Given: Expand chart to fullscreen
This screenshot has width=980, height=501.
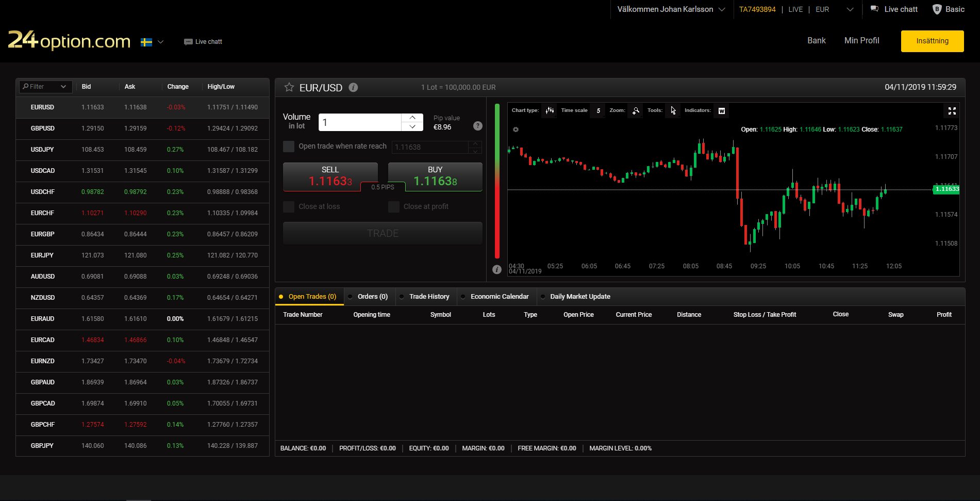Looking at the screenshot, I should pos(952,111).
